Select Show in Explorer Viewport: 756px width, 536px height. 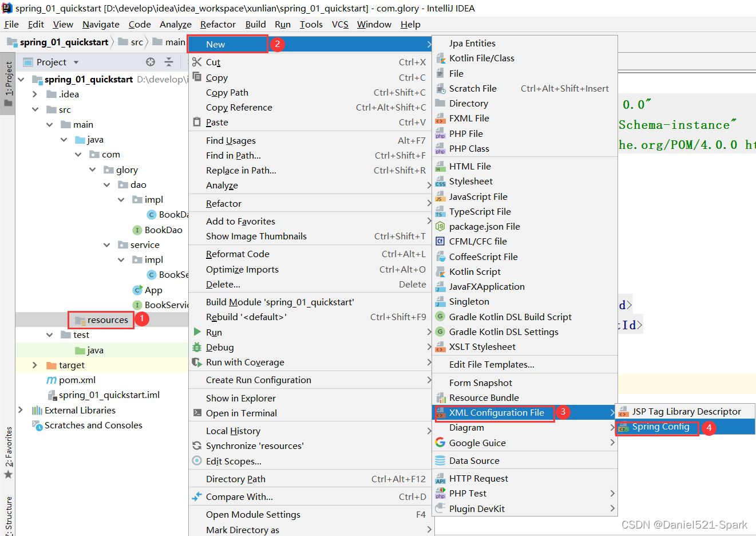pos(310,398)
